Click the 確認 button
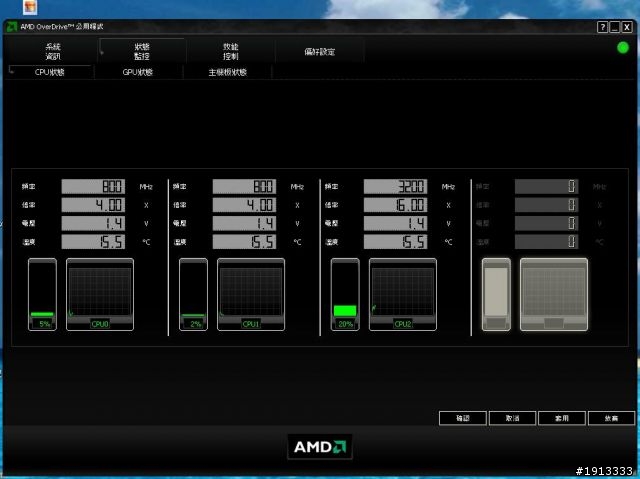Viewport: 640px width, 479px height. pos(463,418)
